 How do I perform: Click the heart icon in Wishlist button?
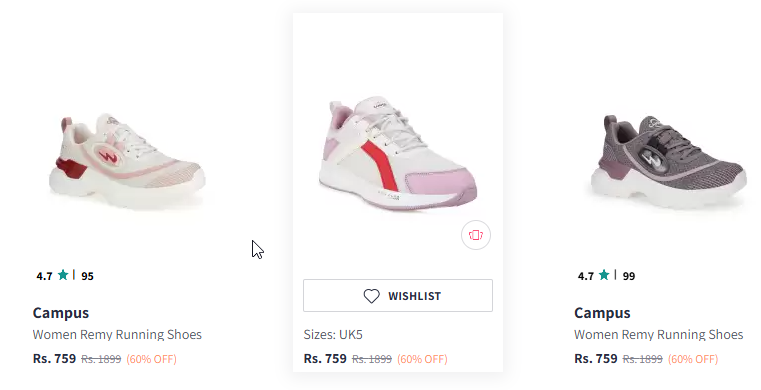pos(372,296)
